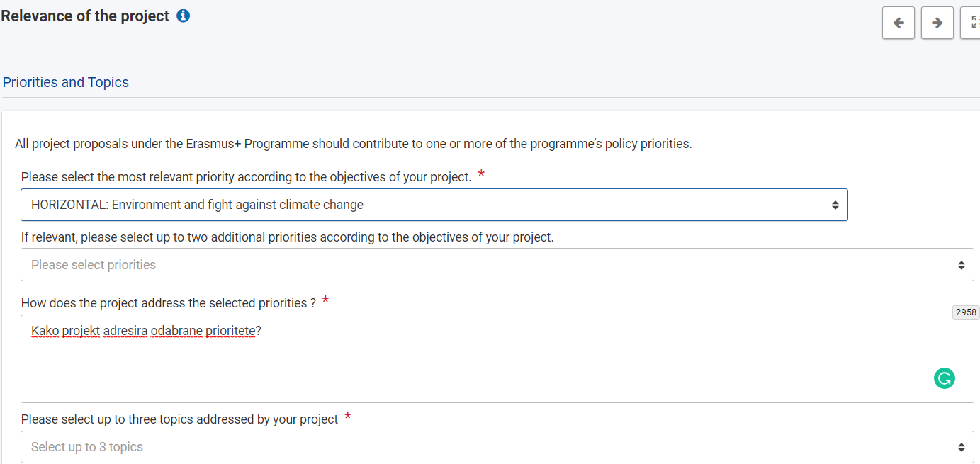Open the HORIZONTAL: Environment priority dropdown

pos(425,205)
